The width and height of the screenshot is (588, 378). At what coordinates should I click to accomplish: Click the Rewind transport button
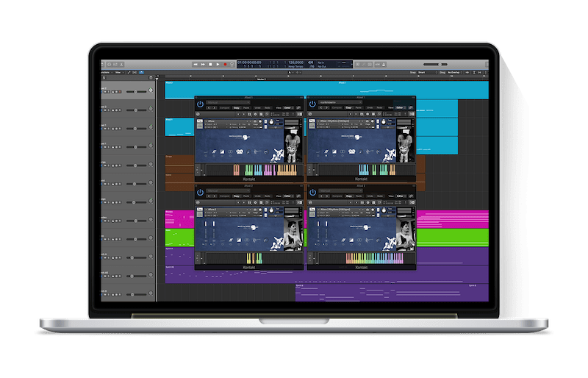coord(196,65)
